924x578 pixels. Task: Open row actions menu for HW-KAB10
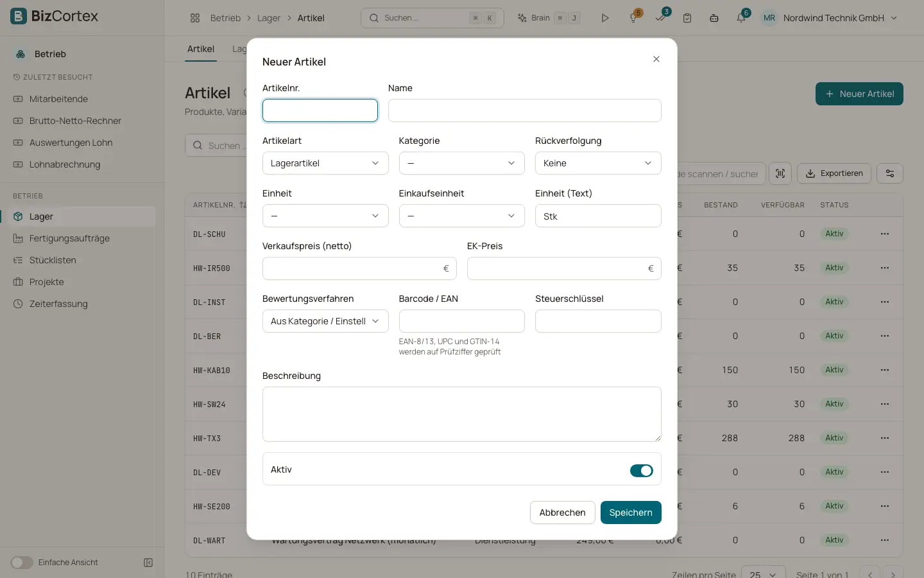(x=885, y=370)
